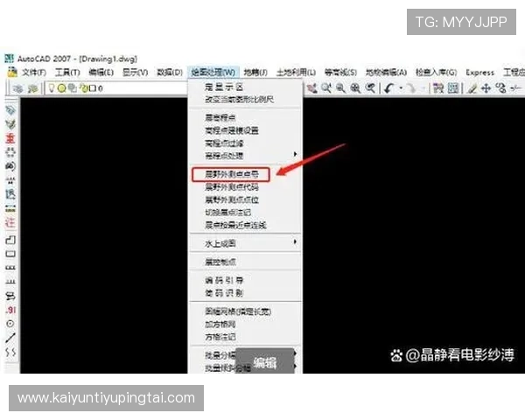525x420 pixels.
Task: Open the Undo history dropdown arrow
Action: pyautogui.click(x=401, y=88)
